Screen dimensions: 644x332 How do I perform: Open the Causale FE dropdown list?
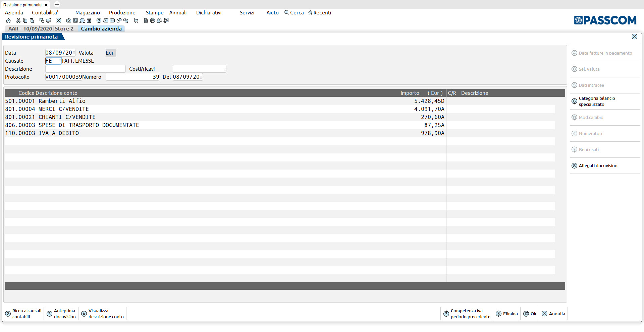click(x=60, y=61)
